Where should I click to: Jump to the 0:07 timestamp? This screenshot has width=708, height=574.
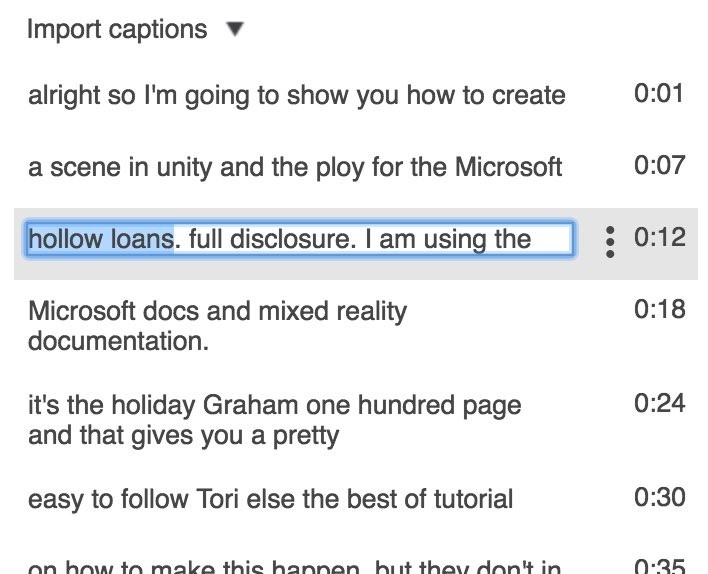(x=659, y=165)
